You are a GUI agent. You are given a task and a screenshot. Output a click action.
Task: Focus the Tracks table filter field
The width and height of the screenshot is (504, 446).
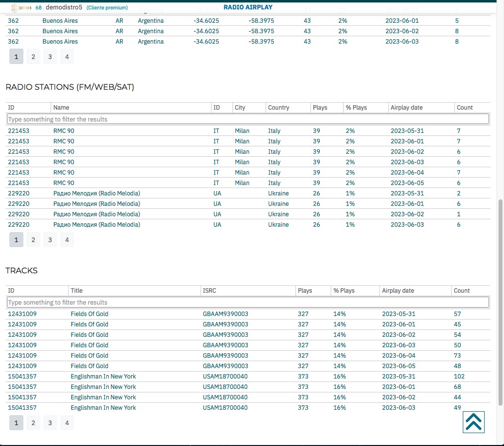pyautogui.click(x=248, y=302)
